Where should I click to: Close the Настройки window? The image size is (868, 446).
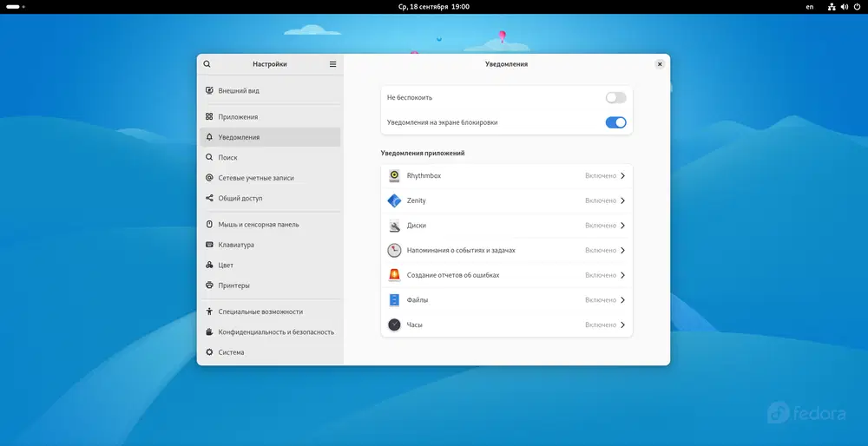[660, 64]
